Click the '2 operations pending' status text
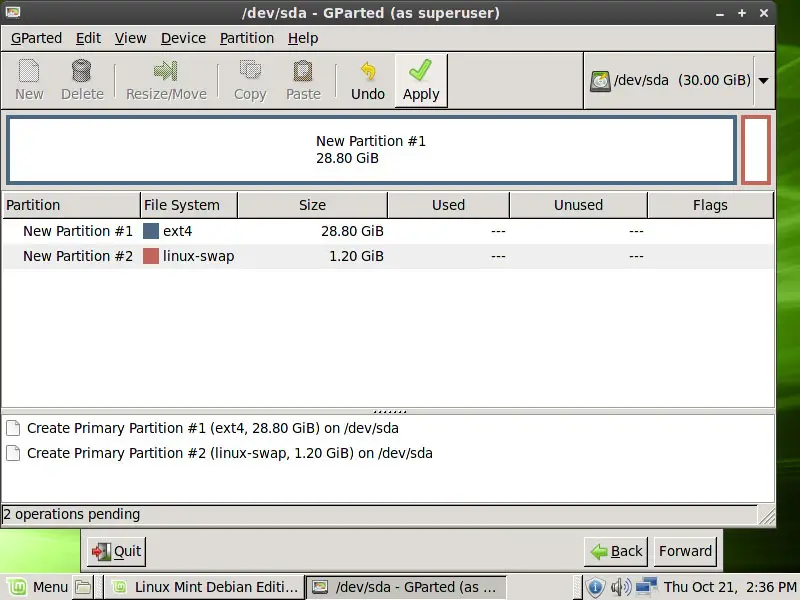The height and width of the screenshot is (600, 800). pos(71,514)
